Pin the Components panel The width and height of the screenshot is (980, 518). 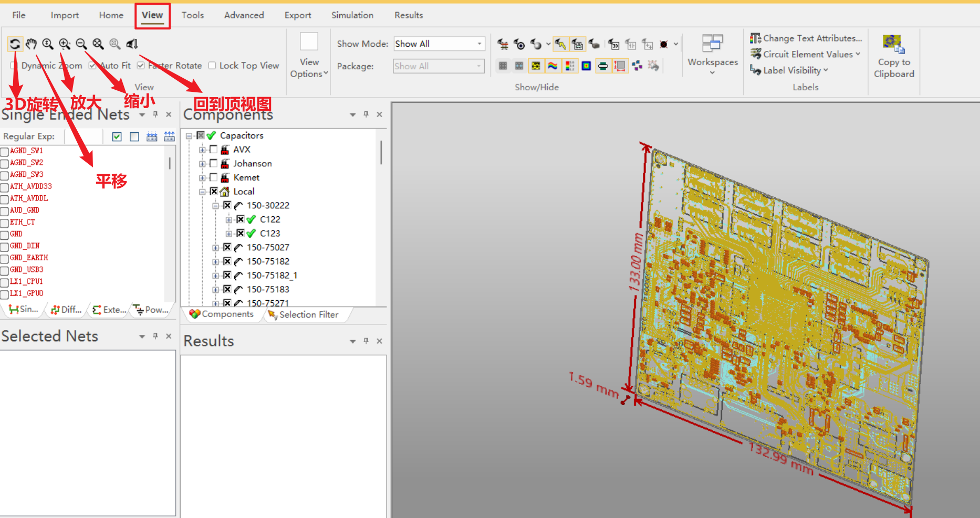(366, 114)
